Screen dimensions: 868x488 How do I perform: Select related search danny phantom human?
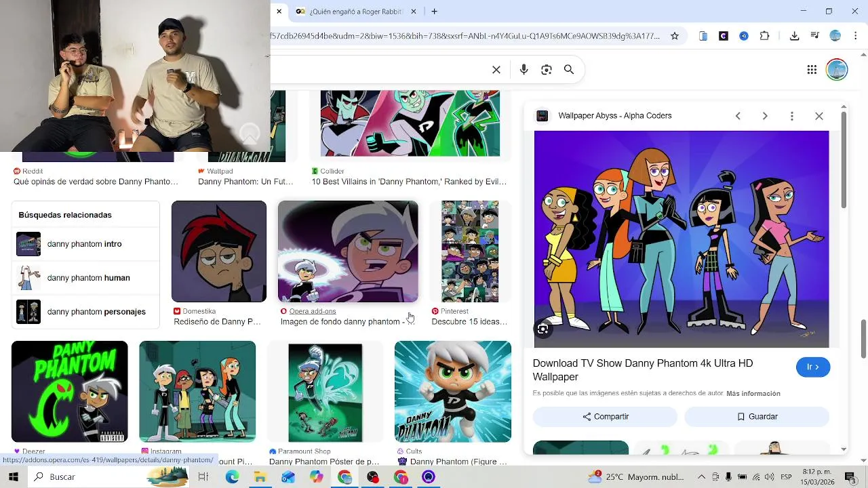click(85, 278)
